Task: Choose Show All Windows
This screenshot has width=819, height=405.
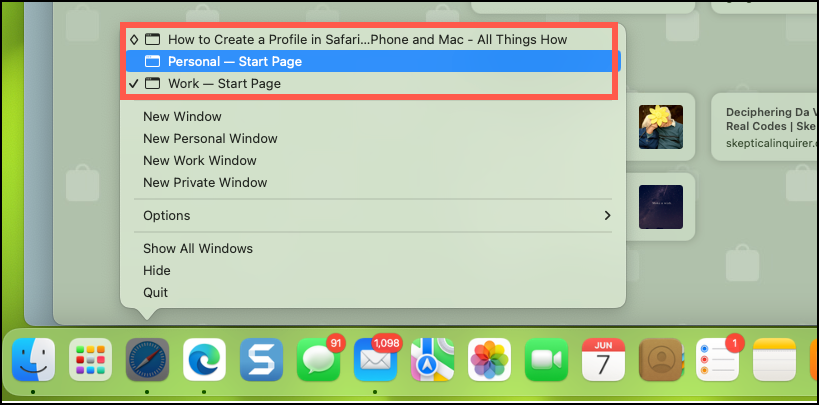Action: point(373,248)
